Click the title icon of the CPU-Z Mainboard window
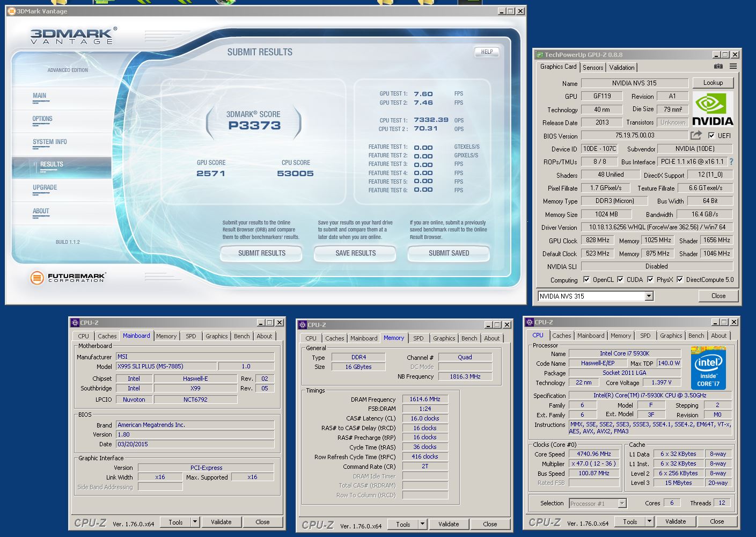The image size is (756, 537). tap(75, 323)
